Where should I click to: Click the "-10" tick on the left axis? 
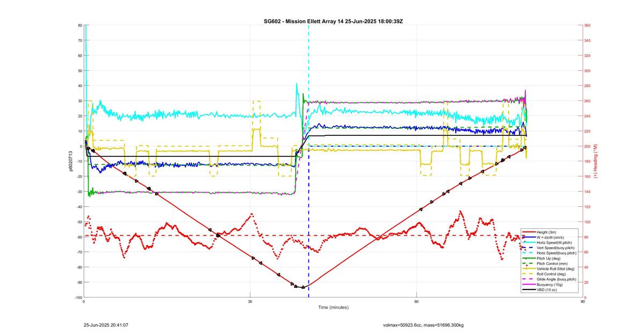pyautogui.click(x=78, y=162)
